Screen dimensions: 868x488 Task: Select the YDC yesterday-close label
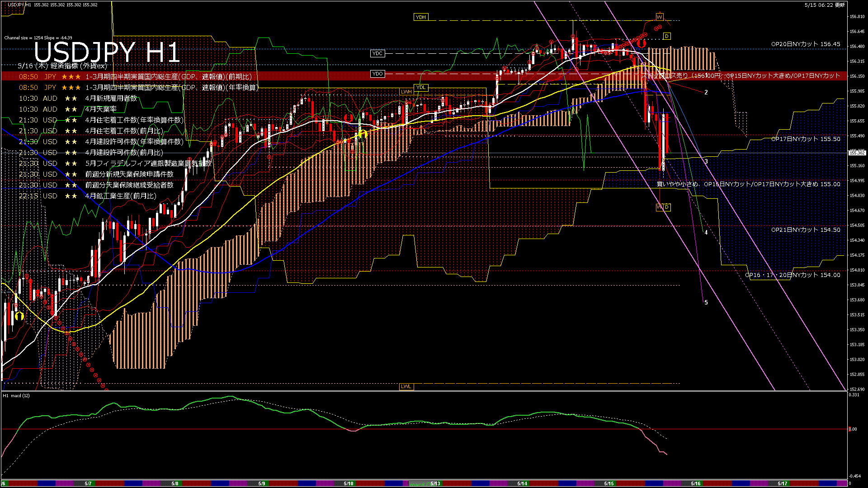pos(377,53)
